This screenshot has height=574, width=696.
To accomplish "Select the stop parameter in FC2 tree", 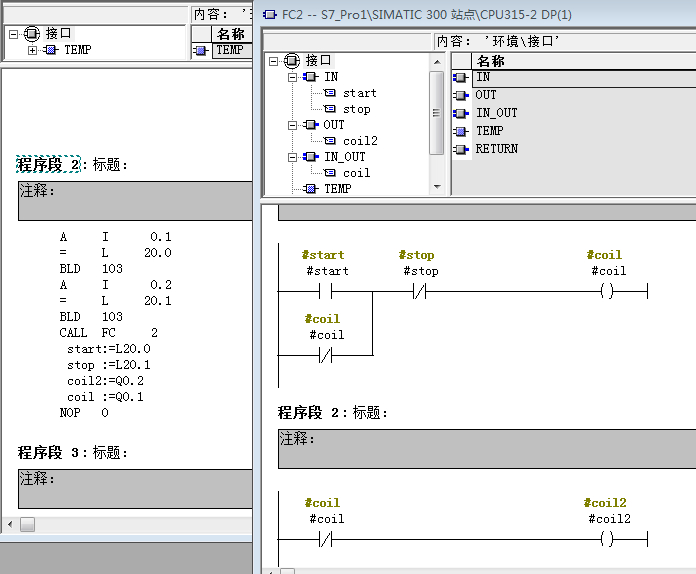I will 356,109.
